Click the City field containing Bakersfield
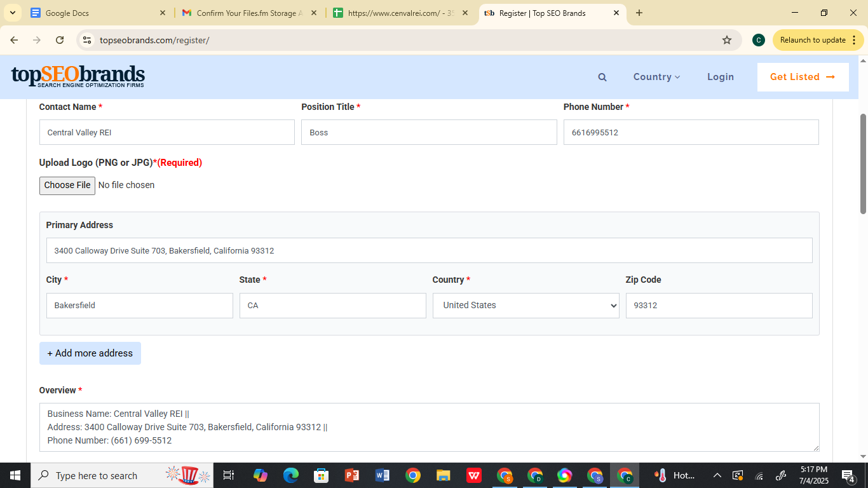The image size is (868, 488). tap(140, 306)
